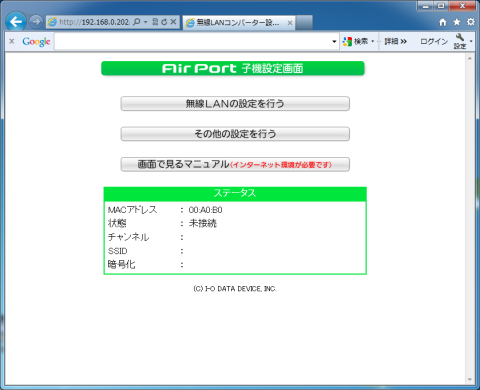Screen dimensions: 480x390
Task: Click the Google logo on toolbar
Action: click(x=36, y=42)
